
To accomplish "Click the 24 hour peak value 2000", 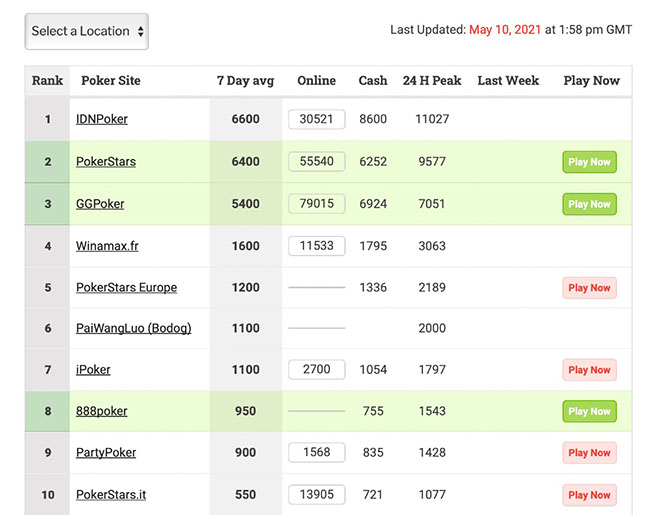I will click(432, 329).
